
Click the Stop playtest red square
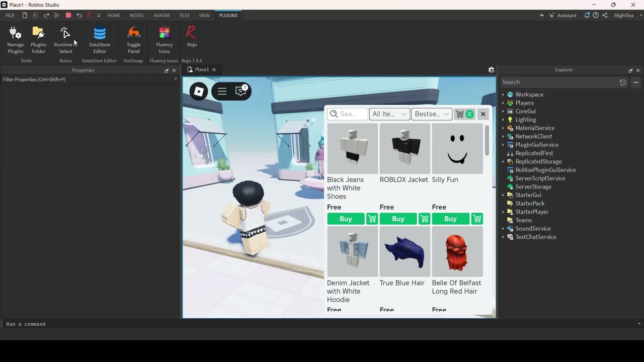pos(68,16)
